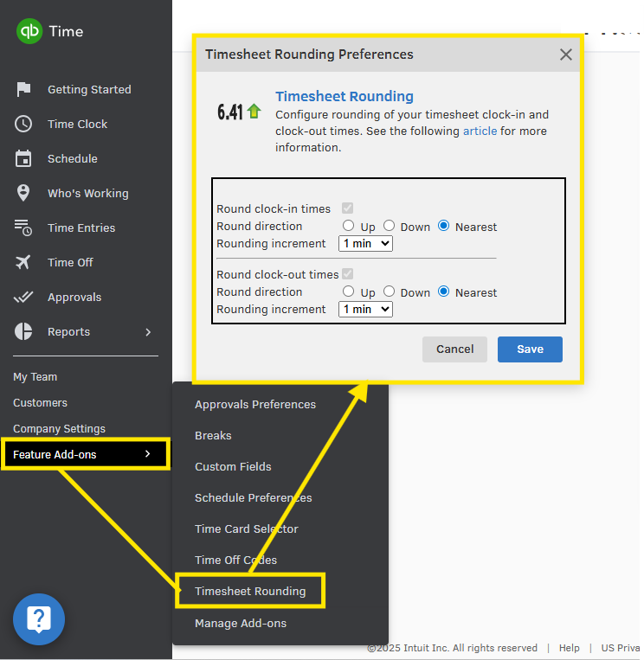Go to Time Off page
The image size is (644, 660).
point(70,262)
